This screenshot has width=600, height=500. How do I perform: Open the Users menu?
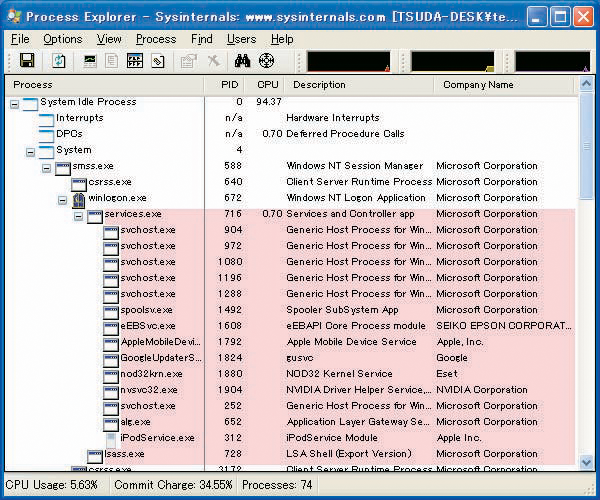(x=241, y=39)
